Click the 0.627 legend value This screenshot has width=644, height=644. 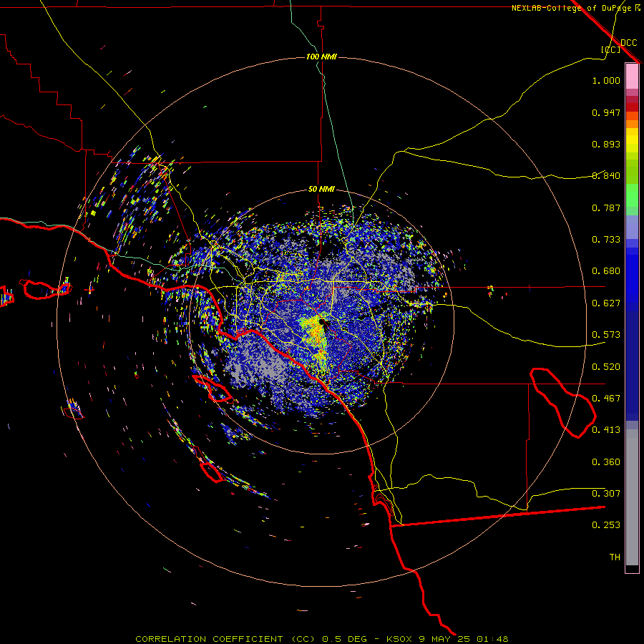[606, 303]
